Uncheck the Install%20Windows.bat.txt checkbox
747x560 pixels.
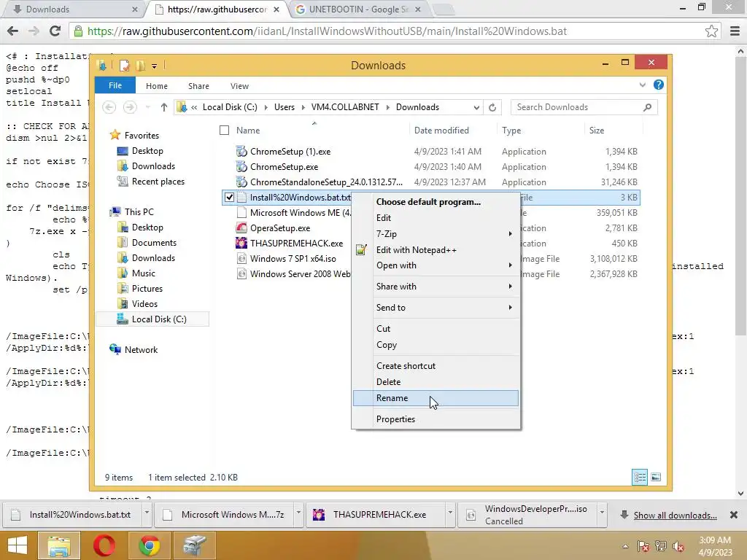(229, 197)
